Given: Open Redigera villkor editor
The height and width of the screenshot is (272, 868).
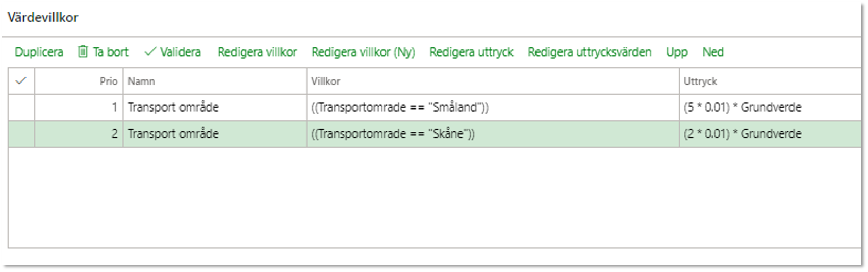Looking at the screenshot, I should click(257, 52).
